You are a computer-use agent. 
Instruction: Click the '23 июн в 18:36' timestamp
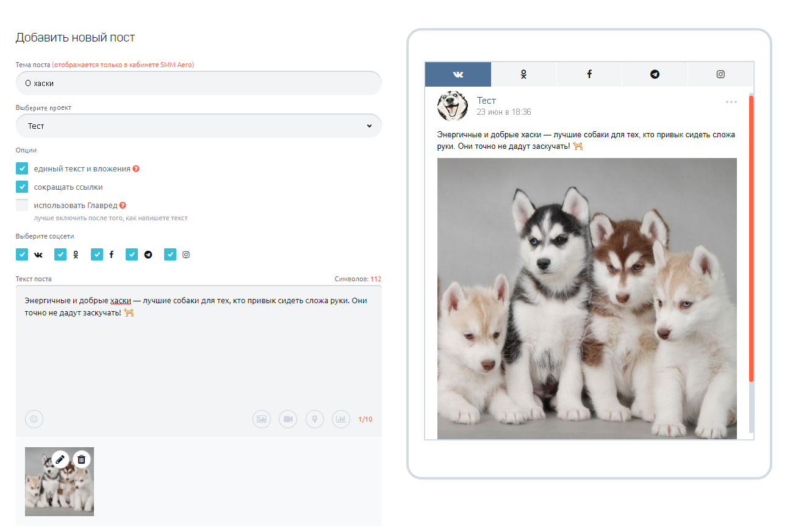tap(504, 112)
